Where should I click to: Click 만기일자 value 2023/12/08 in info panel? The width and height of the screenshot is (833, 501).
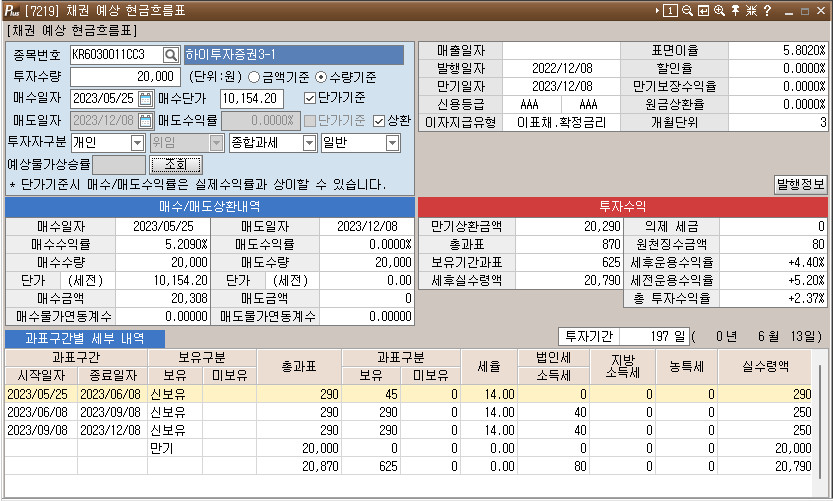point(562,87)
